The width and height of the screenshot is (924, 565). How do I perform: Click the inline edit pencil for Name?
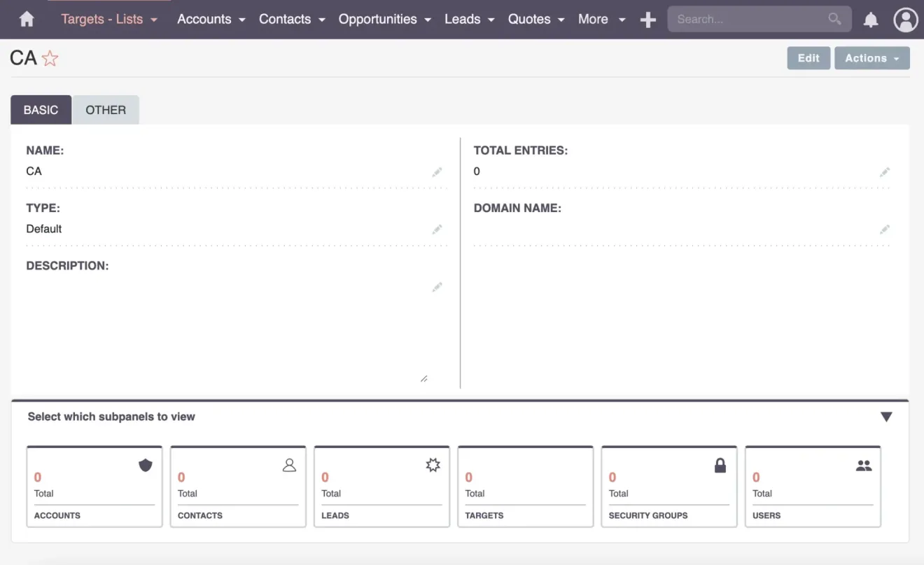pos(437,172)
